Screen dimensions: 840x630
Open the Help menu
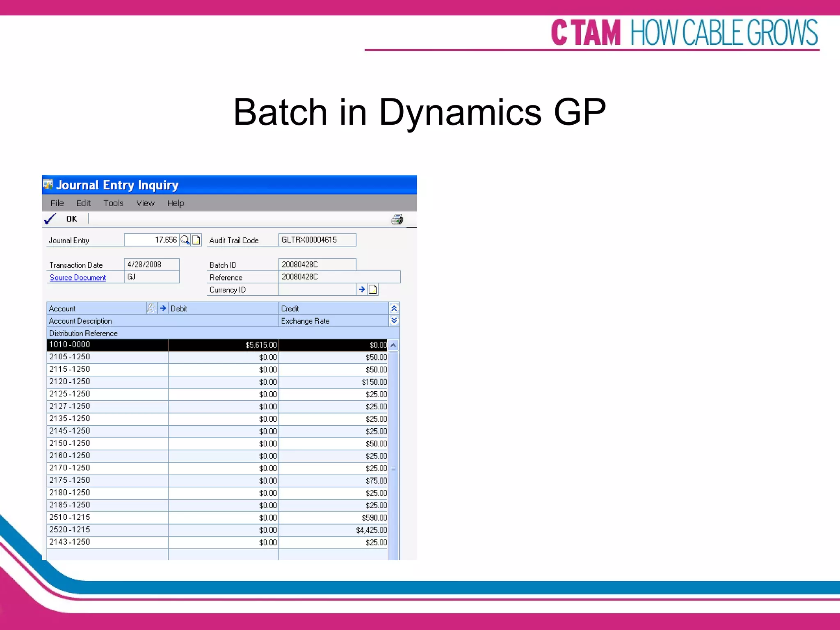click(176, 203)
